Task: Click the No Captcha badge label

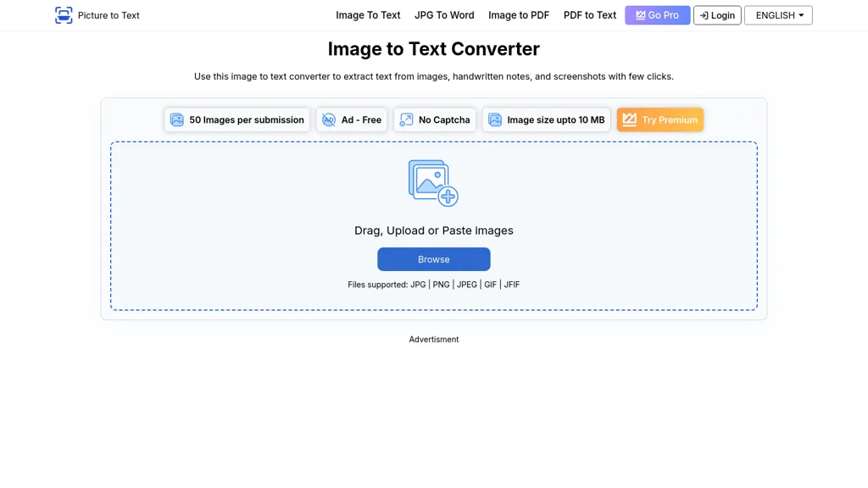Action: [444, 120]
